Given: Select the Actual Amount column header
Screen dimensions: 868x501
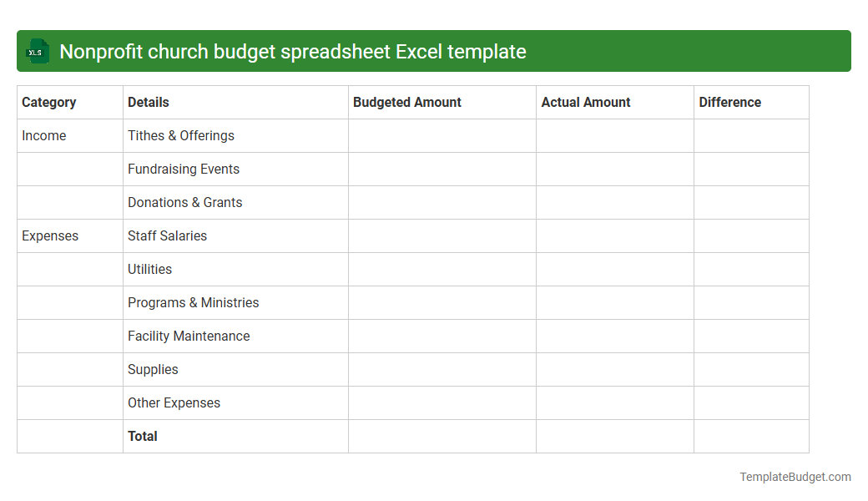Looking at the screenshot, I should coord(584,102).
